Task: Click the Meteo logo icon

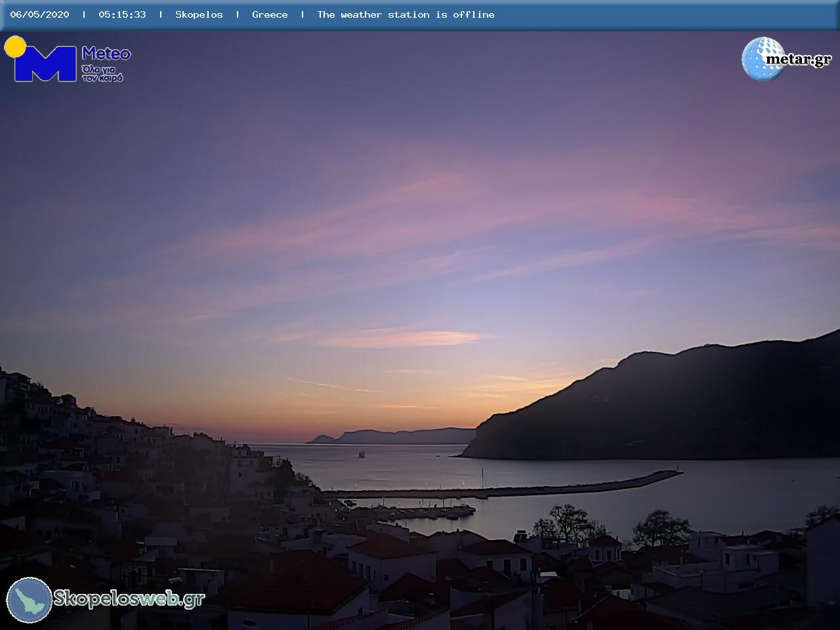Action: [41, 59]
